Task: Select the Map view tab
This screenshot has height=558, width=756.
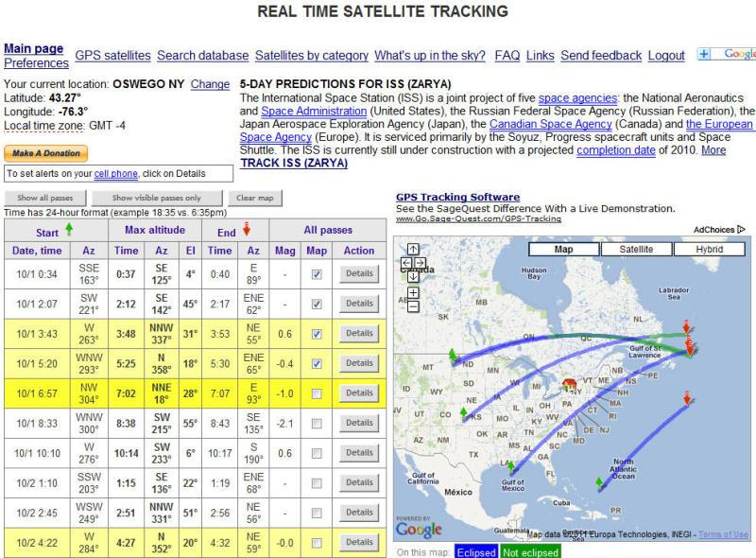Action: tap(563, 249)
